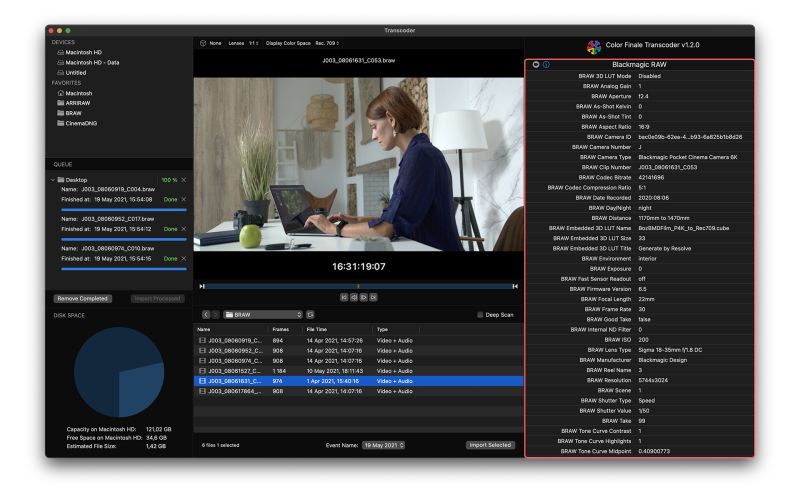Click the refresh folder icon
The image size is (800, 487).
click(x=310, y=315)
